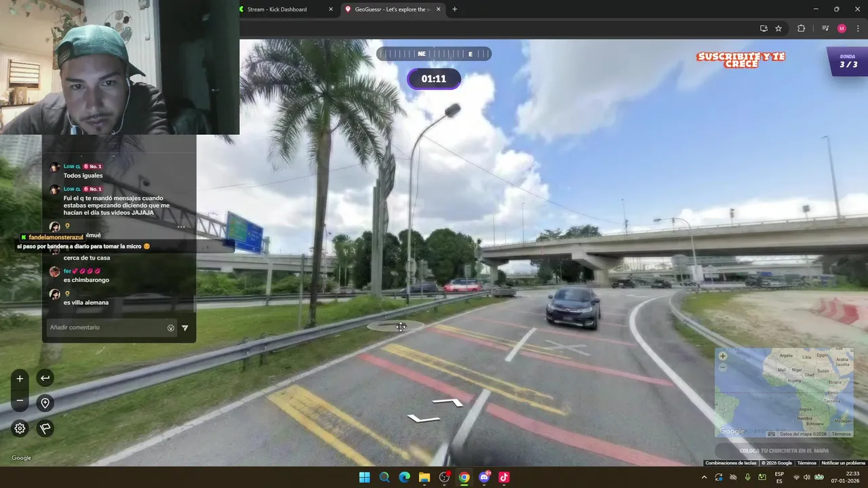The image size is (868, 488).
Task: Open Google Chrome from taskbar
Action: (464, 477)
